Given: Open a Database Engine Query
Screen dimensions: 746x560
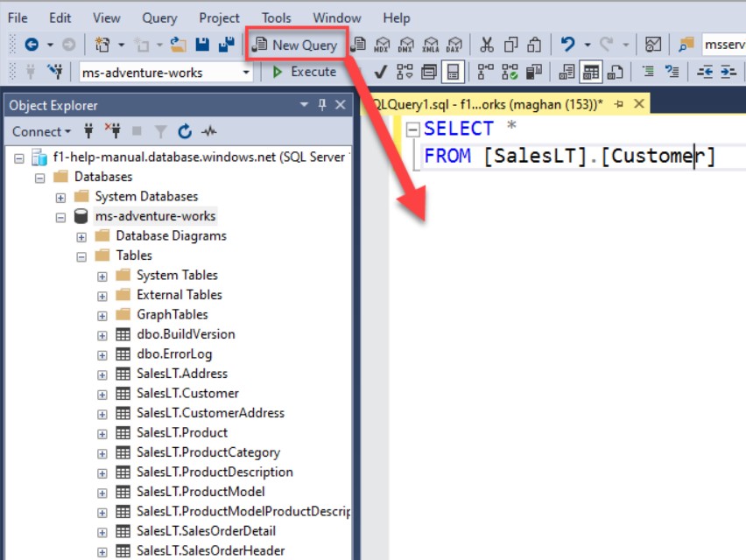Looking at the screenshot, I should 358,45.
